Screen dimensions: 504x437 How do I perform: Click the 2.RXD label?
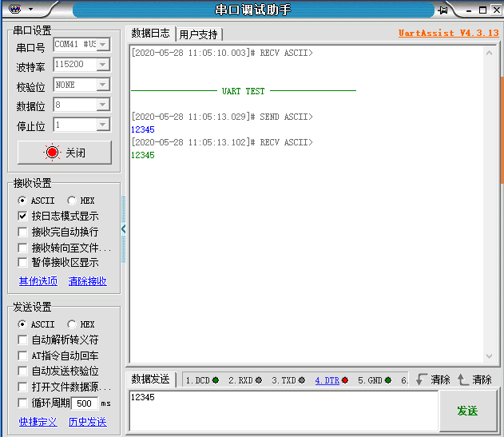240,380
